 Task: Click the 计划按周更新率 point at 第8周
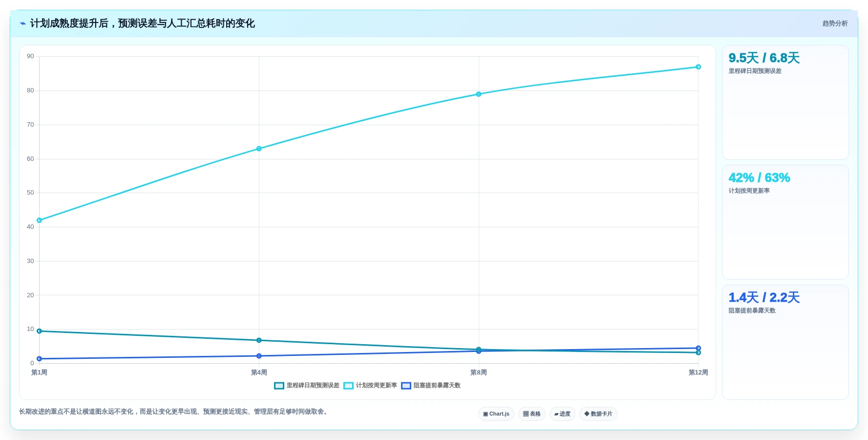479,94
